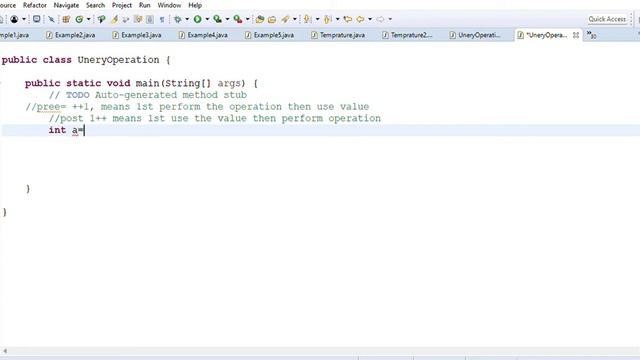
Task: Click 'args' parameter in main method
Action: [x=229, y=83]
